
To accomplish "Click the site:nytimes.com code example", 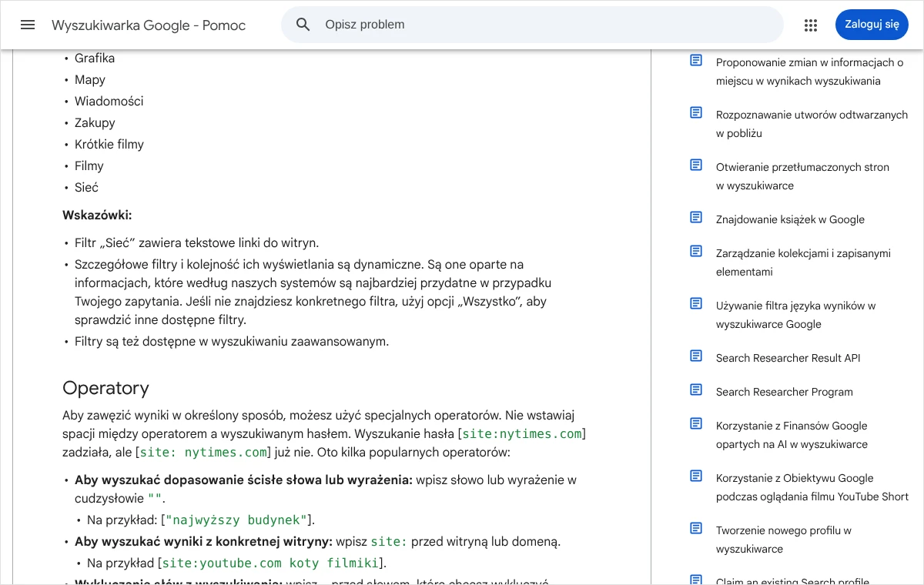I will pos(522,434).
